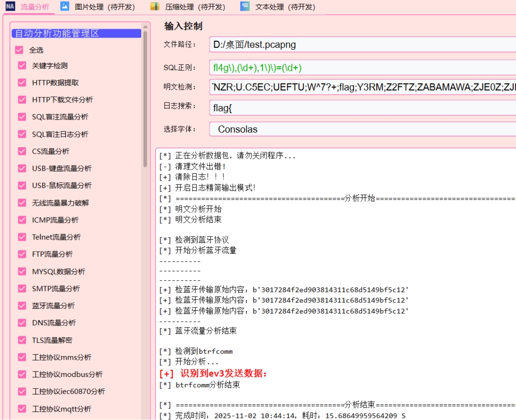The image size is (516, 420).
Task: Open the 文本处理 (待开发) tab
Action: tap(285, 7)
